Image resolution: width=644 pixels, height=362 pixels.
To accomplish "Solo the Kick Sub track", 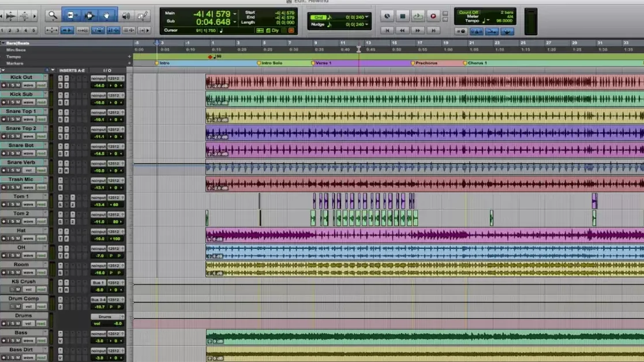I will tap(13, 102).
